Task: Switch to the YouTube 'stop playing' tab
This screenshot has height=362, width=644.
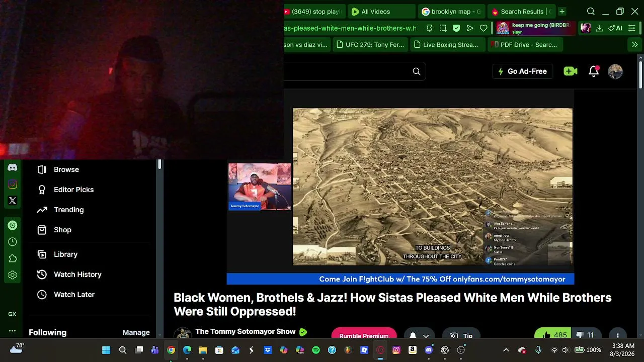Action: pyautogui.click(x=315, y=12)
